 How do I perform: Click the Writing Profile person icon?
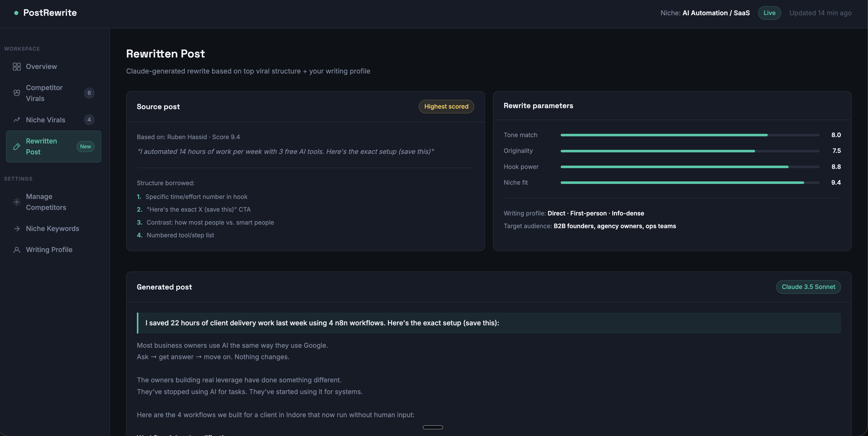coord(17,250)
